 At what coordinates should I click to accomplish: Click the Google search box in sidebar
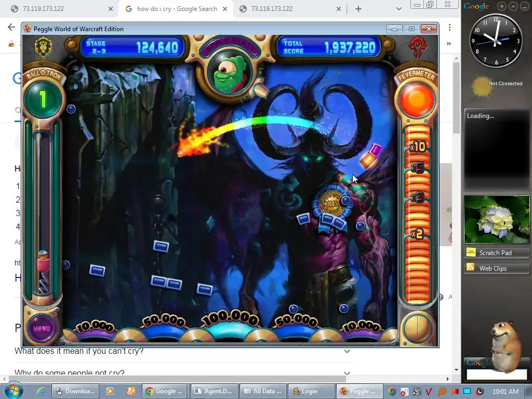[496, 375]
